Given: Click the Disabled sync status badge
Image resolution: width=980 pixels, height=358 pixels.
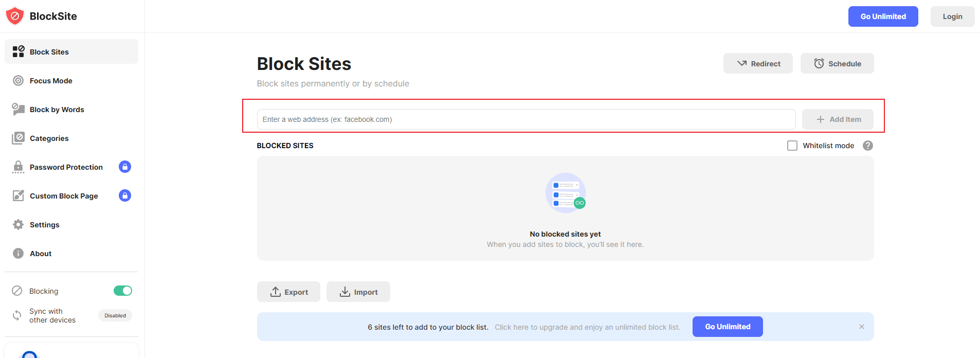Looking at the screenshot, I should click(115, 316).
